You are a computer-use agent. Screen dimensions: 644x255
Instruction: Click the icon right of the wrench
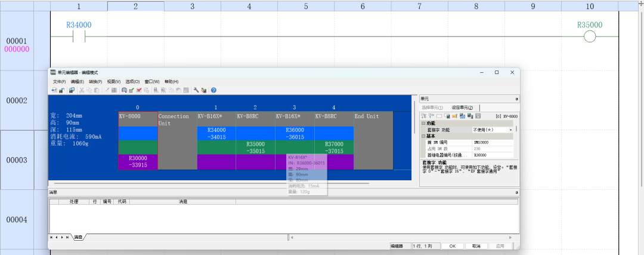[x=204, y=90]
